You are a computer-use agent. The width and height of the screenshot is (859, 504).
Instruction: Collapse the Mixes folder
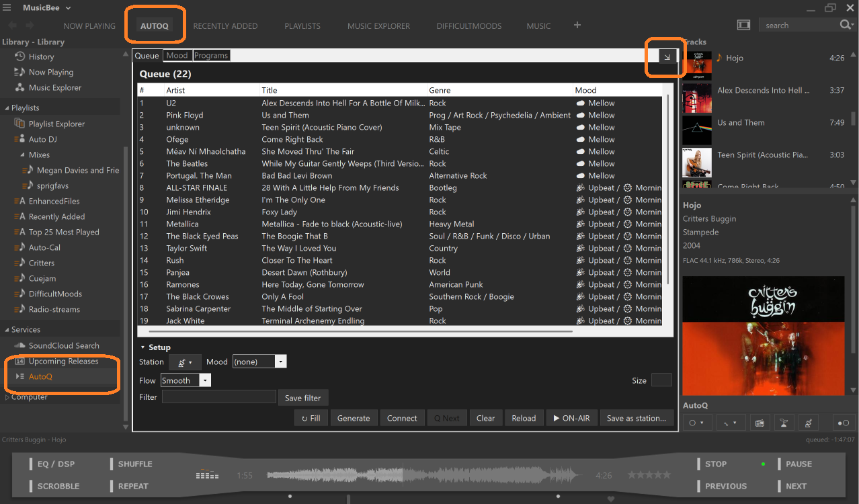[24, 155]
